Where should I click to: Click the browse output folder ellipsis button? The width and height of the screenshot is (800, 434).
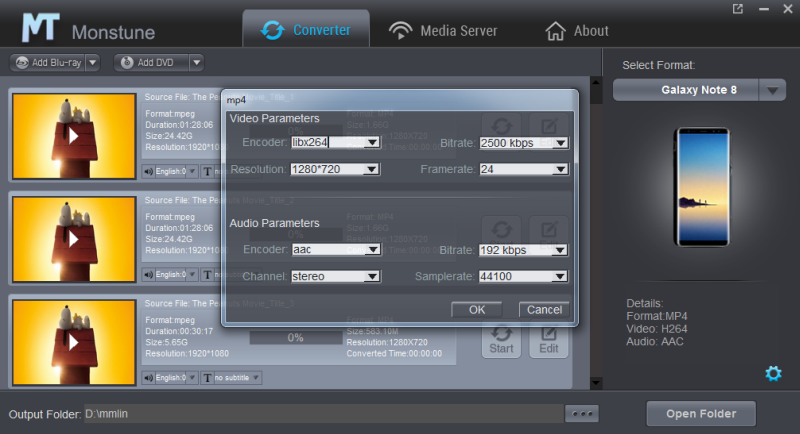click(x=581, y=414)
